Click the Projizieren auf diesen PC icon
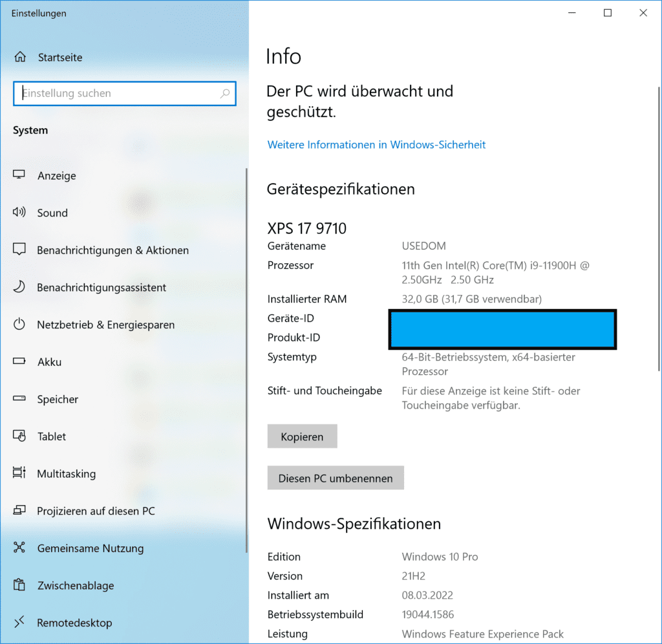Viewport: 662px width, 644px height. pyautogui.click(x=19, y=510)
